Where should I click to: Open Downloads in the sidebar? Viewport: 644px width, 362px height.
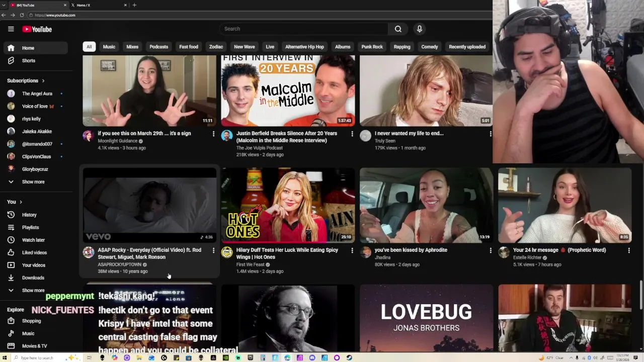pos(35,278)
